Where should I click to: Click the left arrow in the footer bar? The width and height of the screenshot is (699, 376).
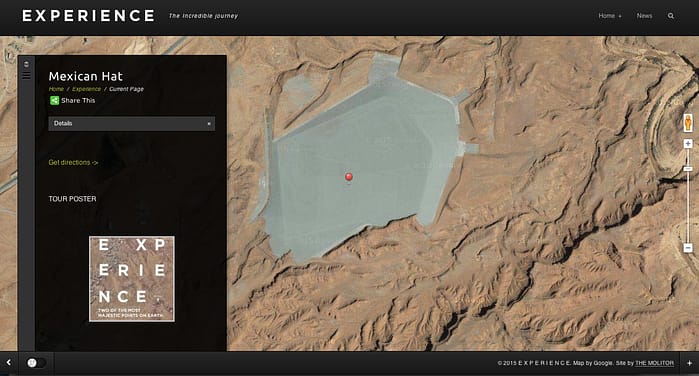click(x=8, y=363)
